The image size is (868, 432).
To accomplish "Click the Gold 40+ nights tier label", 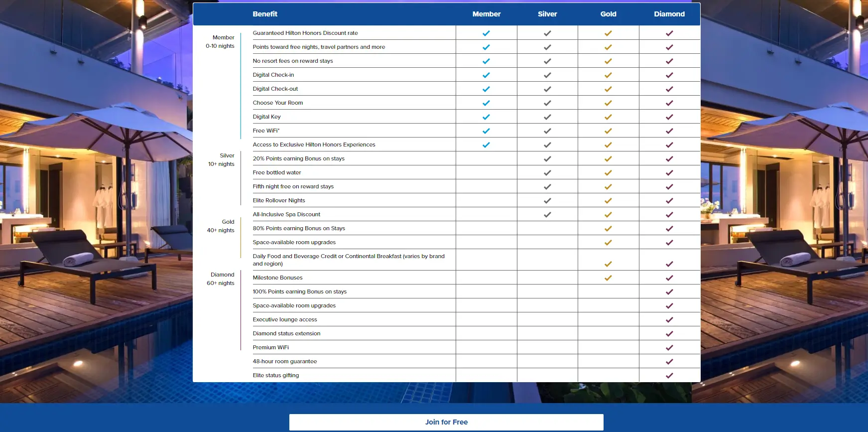I will click(x=221, y=226).
